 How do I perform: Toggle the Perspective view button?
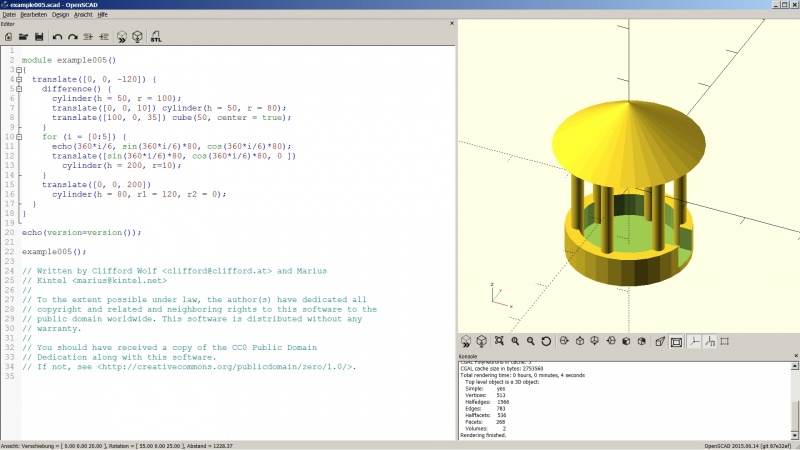pyautogui.click(x=660, y=341)
